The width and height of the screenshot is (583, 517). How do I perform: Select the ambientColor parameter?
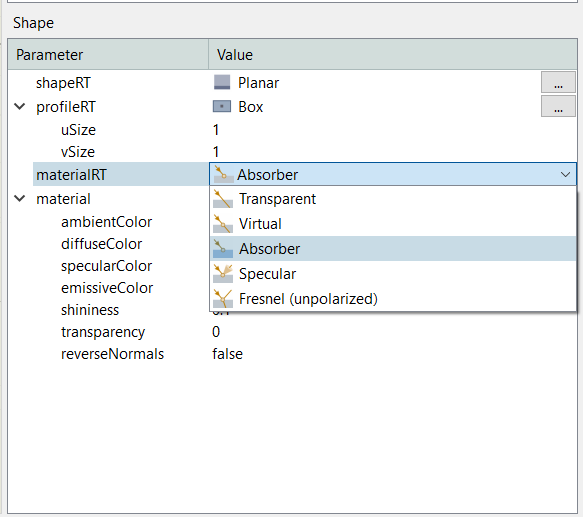point(107,222)
